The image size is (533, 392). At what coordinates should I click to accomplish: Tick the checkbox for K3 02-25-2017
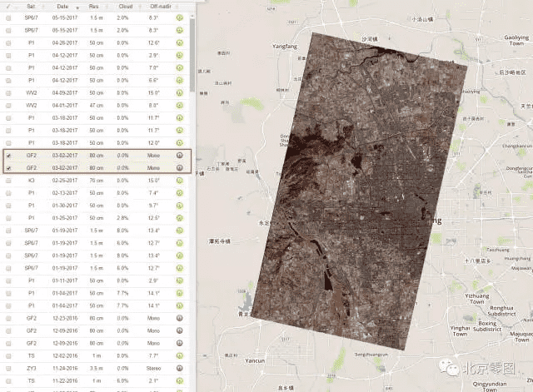click(x=8, y=181)
